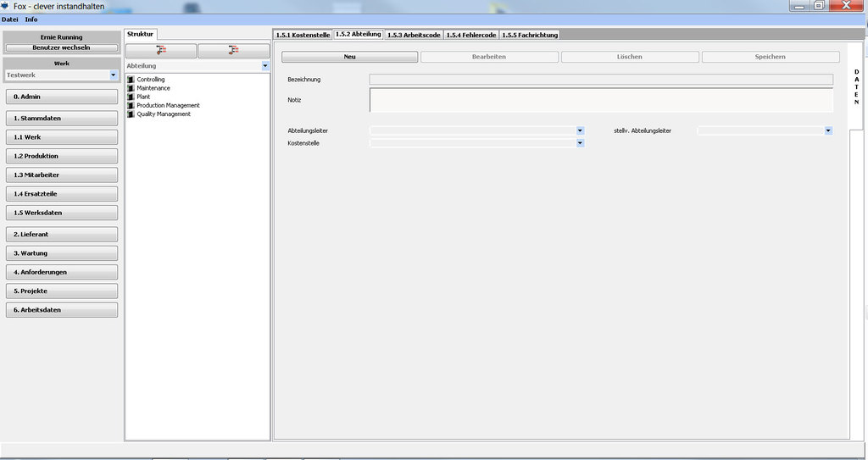
Task: Open the stellv. Abteilungsleiter dropdown
Action: (x=827, y=130)
